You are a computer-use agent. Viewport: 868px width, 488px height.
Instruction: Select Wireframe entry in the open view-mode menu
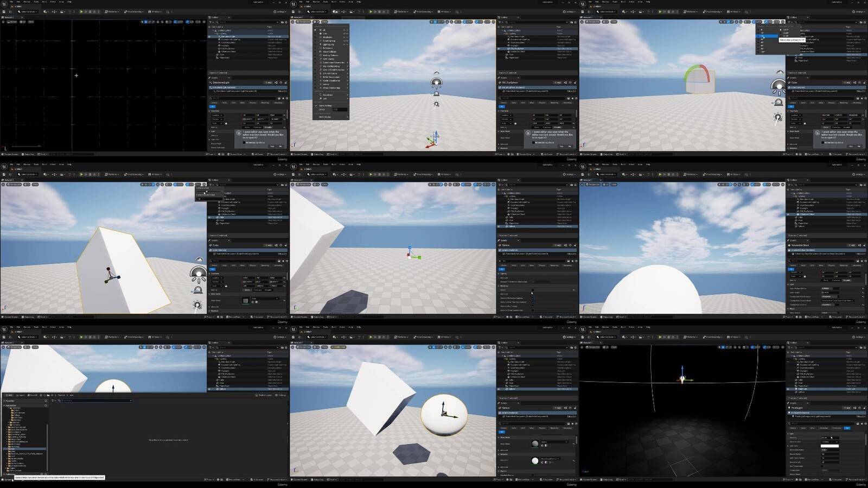(327, 37)
